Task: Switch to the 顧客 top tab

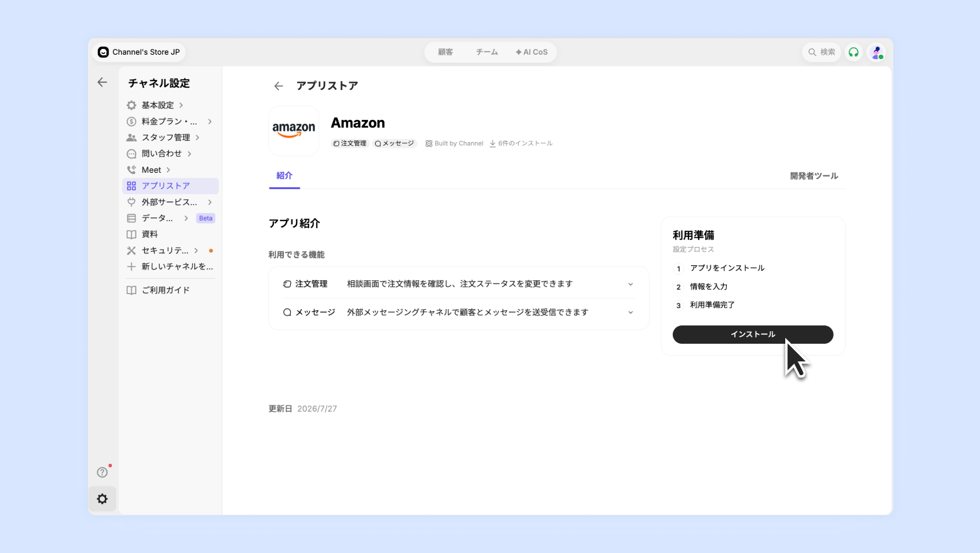Action: point(445,52)
